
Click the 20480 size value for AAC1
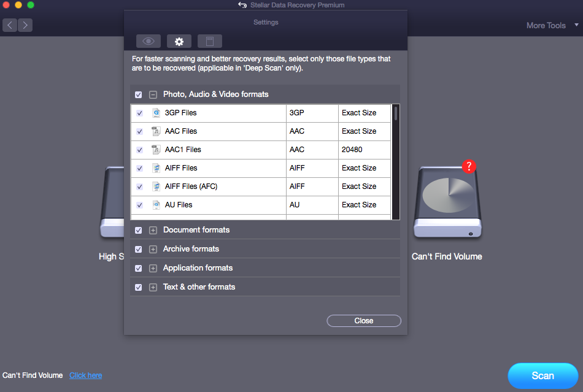click(x=352, y=149)
